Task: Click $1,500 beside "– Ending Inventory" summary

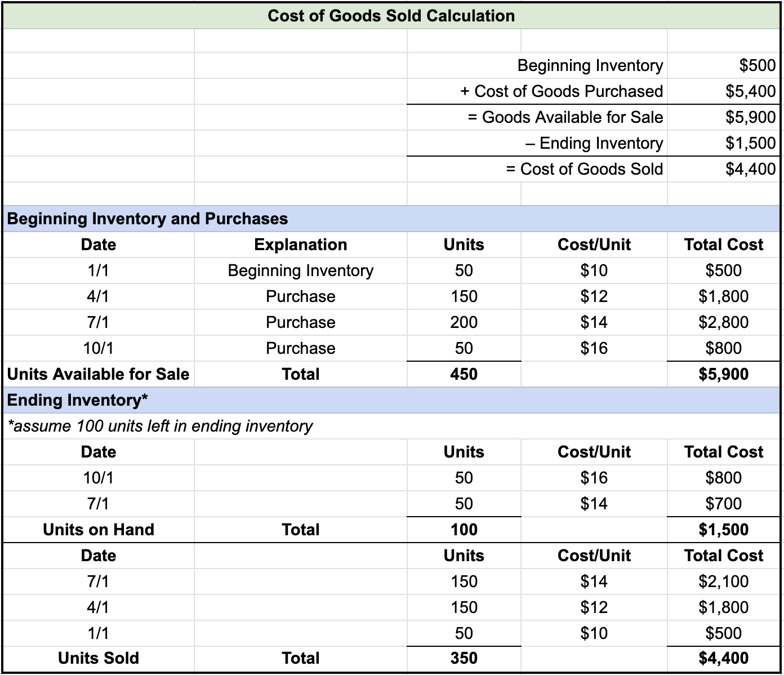Action: [750, 143]
